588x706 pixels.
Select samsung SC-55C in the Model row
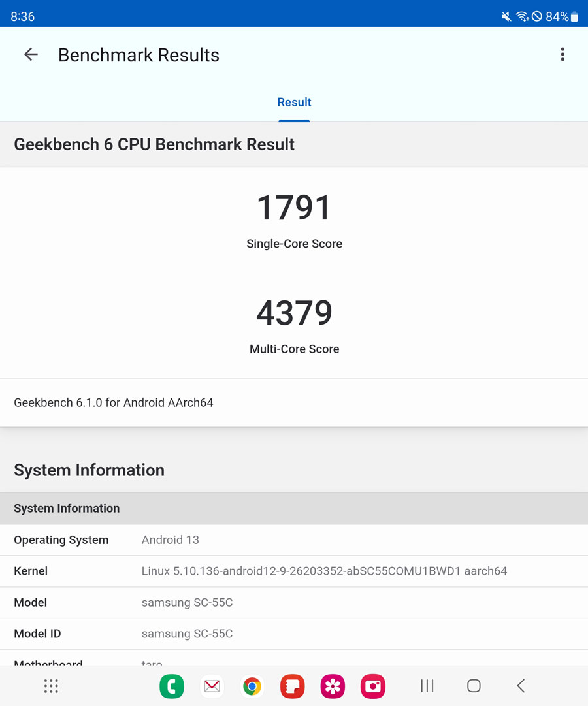pos(187,602)
